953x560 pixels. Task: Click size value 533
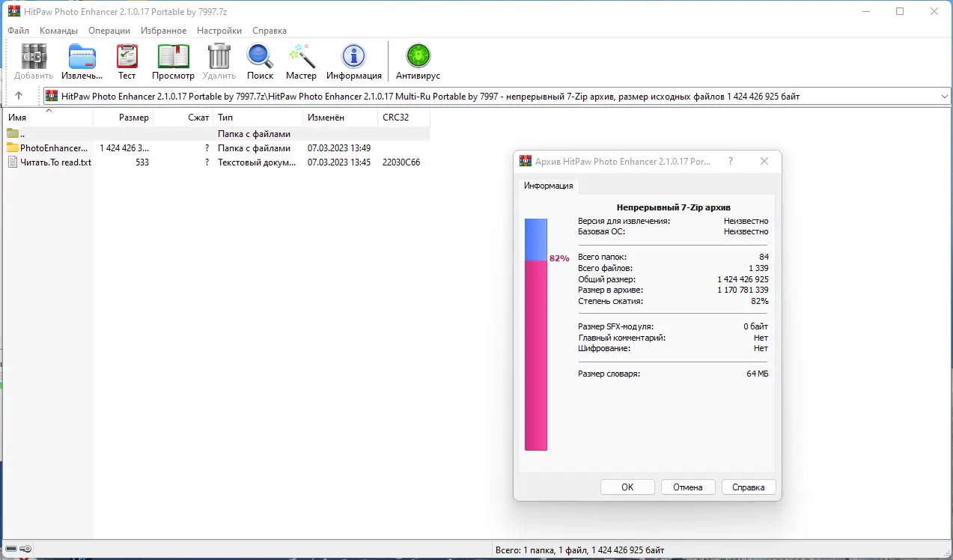(x=142, y=162)
